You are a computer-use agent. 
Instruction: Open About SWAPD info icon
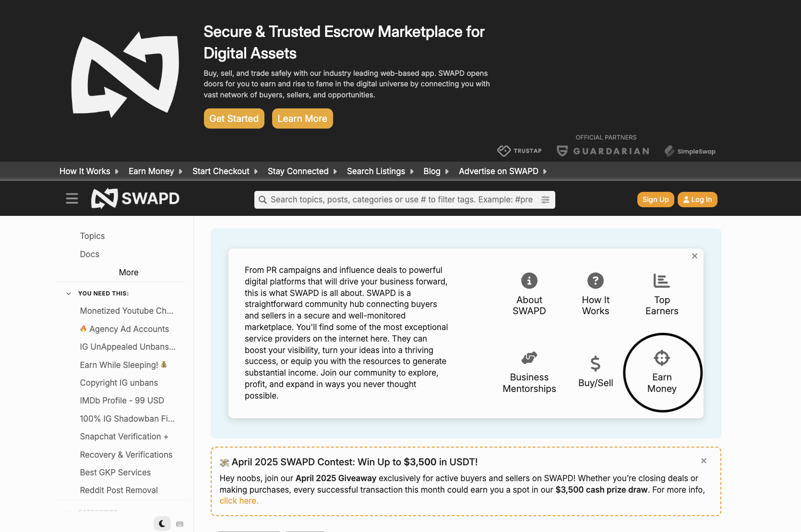[529, 281]
